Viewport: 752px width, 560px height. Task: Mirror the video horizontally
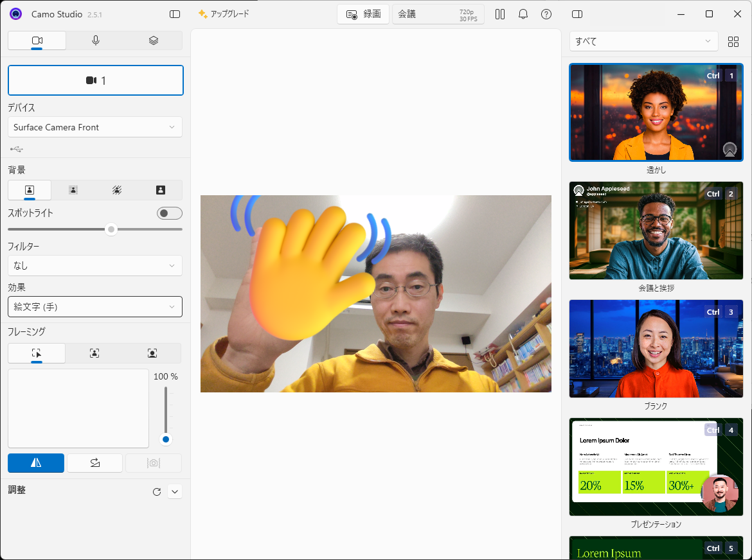36,463
